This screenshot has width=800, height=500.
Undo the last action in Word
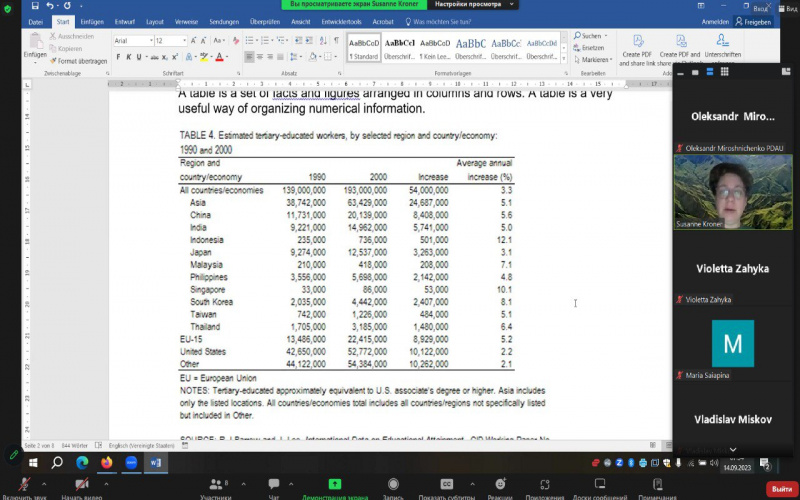[50, 6]
